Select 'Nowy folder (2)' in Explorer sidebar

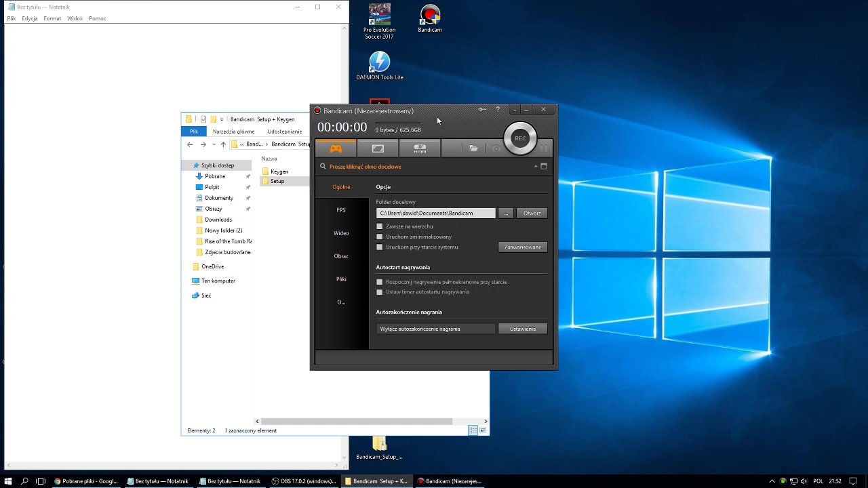point(223,230)
